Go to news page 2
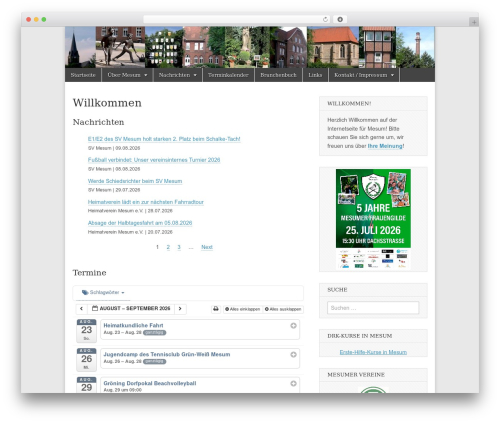Image resolution: width=500 pixels, height=423 pixels. coord(168,247)
